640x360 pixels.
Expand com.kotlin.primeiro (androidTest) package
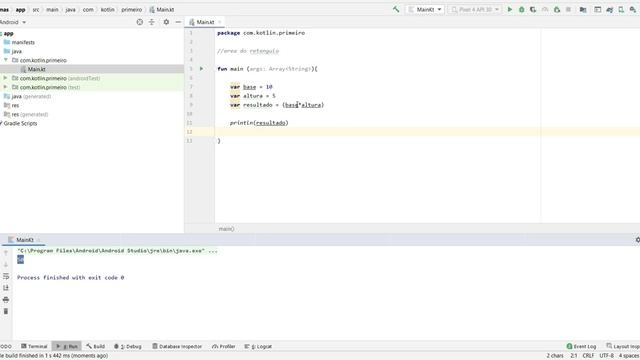[x=6, y=78]
